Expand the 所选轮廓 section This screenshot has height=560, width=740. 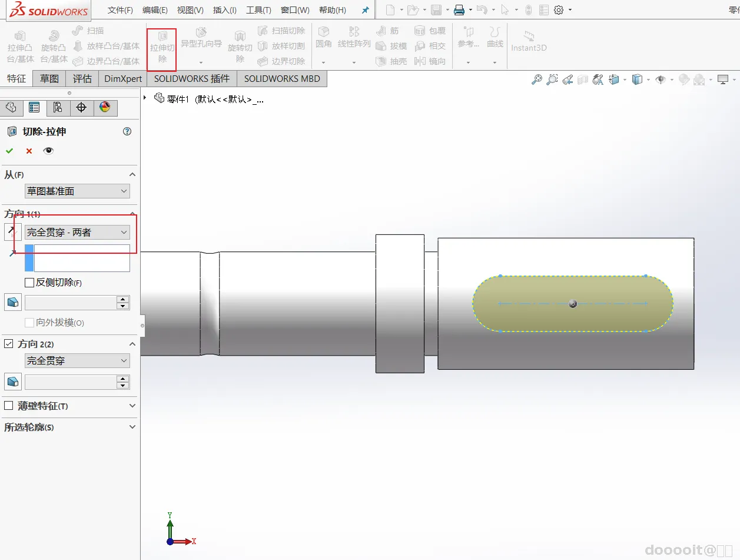132,427
